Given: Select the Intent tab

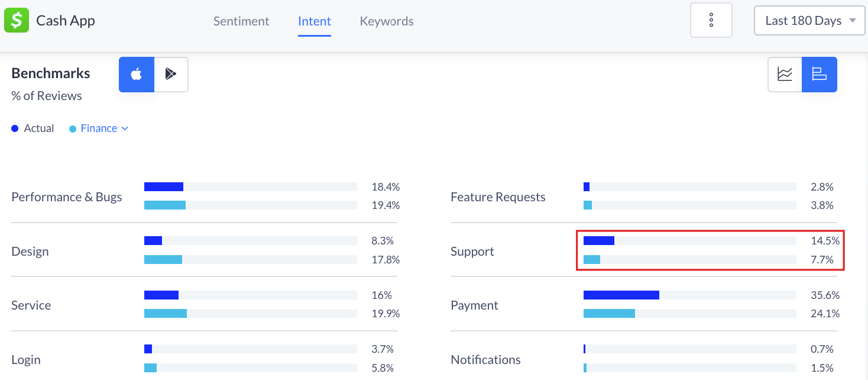Looking at the screenshot, I should click(x=315, y=21).
